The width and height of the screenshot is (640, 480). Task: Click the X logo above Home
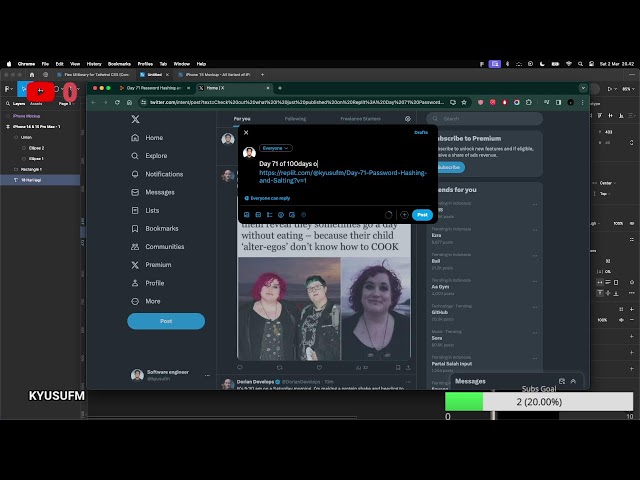tap(136, 119)
